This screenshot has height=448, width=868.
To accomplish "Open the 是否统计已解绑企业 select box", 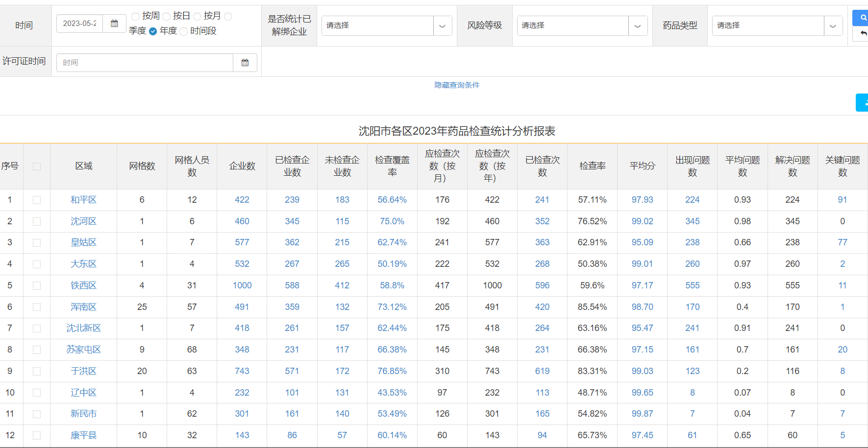I will 387,26.
